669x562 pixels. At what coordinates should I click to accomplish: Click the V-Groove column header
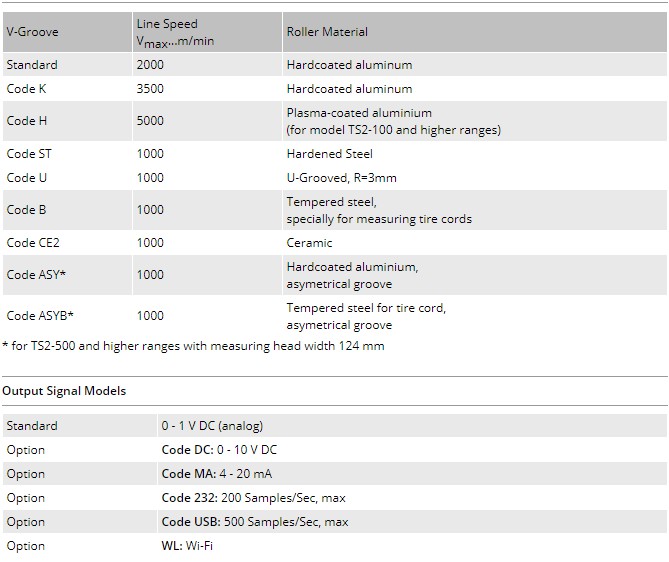[x=33, y=32]
